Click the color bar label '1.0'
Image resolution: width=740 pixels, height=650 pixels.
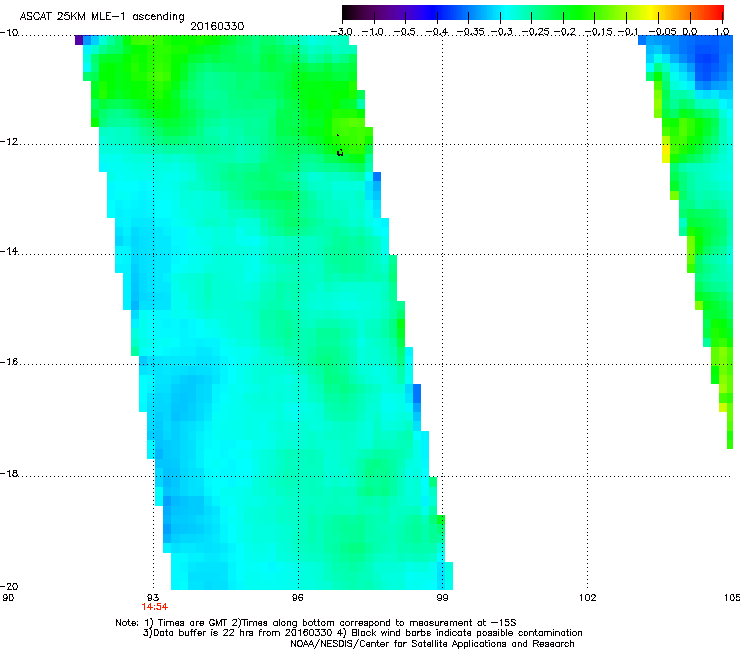[x=722, y=32]
